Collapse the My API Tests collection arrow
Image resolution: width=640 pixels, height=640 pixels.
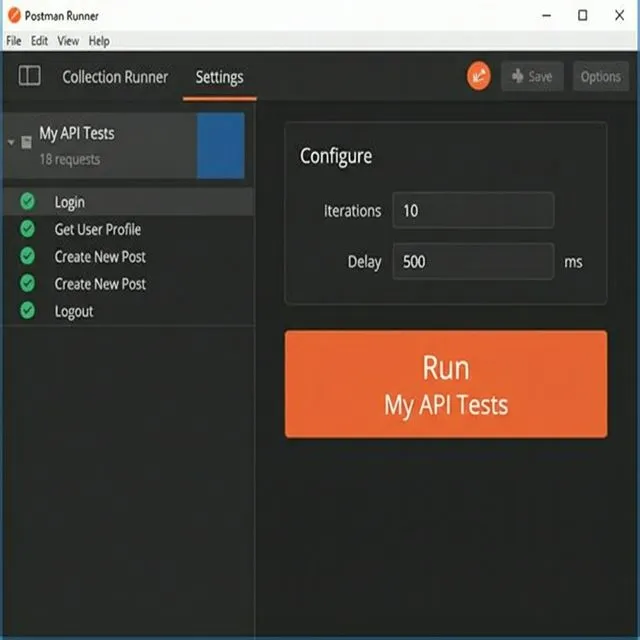(x=11, y=143)
